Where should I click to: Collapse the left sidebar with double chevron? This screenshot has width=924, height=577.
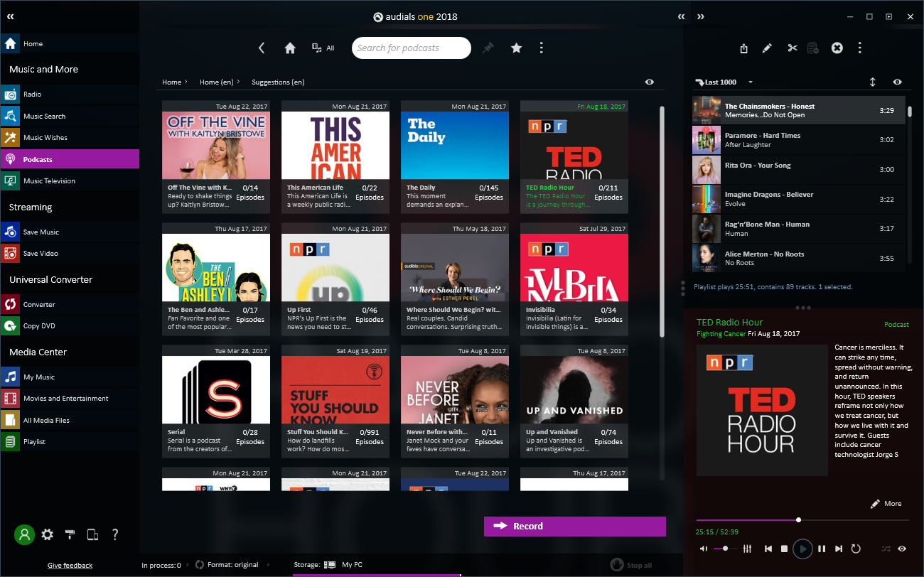click(11, 16)
